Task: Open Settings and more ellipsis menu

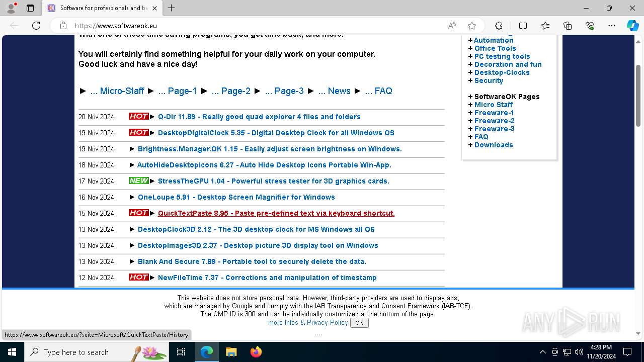Action: pyautogui.click(x=612, y=26)
